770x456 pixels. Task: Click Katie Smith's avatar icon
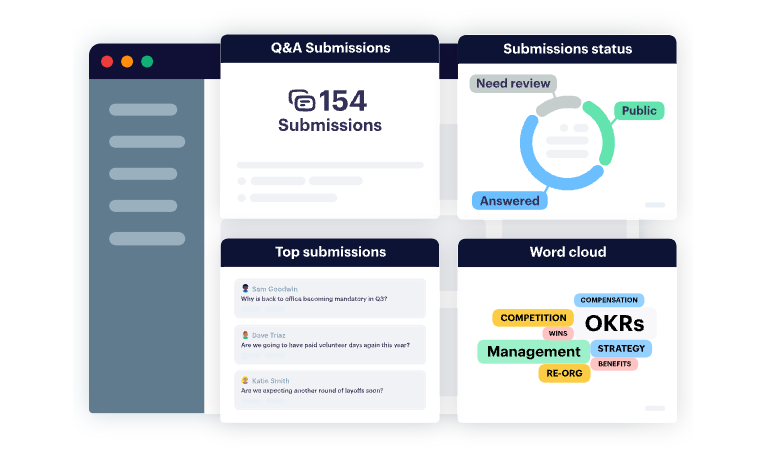pos(245,380)
